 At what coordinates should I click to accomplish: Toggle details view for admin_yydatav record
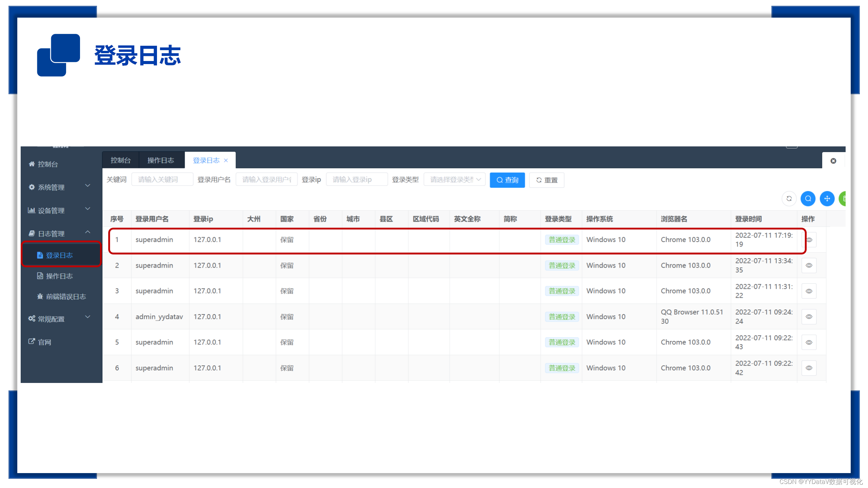[x=809, y=317]
